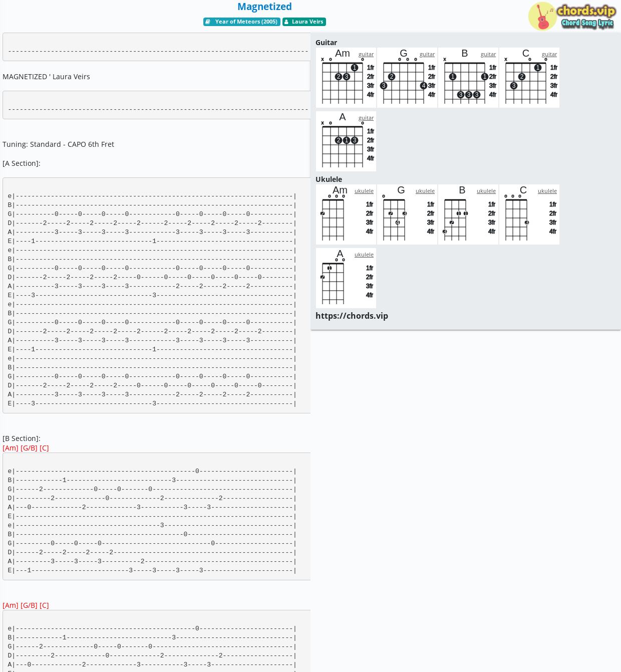The width and height of the screenshot is (621, 672).
Task: Click the artist person icon
Action: pyautogui.click(x=286, y=22)
